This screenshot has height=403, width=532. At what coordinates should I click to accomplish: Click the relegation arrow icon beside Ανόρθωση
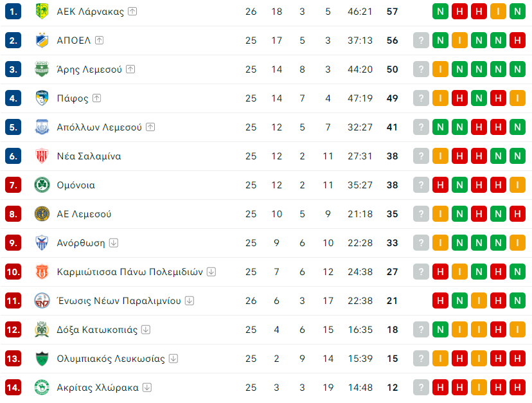tap(114, 243)
